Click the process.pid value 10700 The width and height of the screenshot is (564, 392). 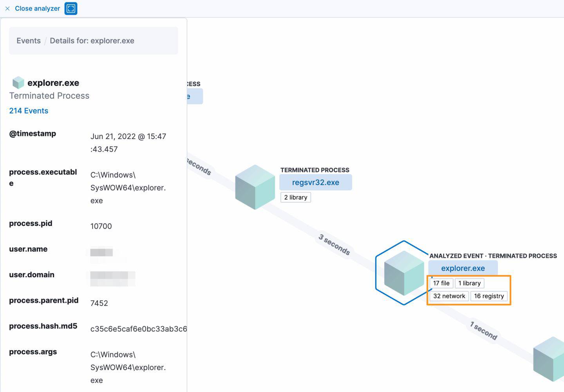pyautogui.click(x=101, y=226)
